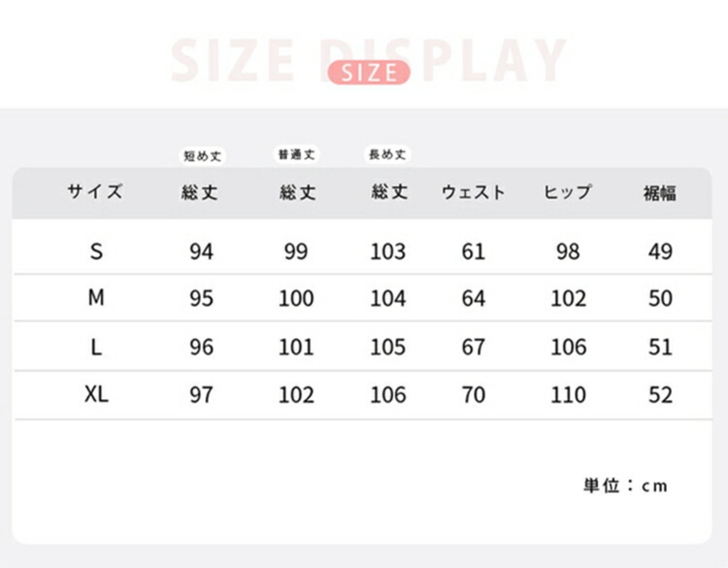The width and height of the screenshot is (728, 568).
Task: Click the S size row label
Action: [x=96, y=251]
